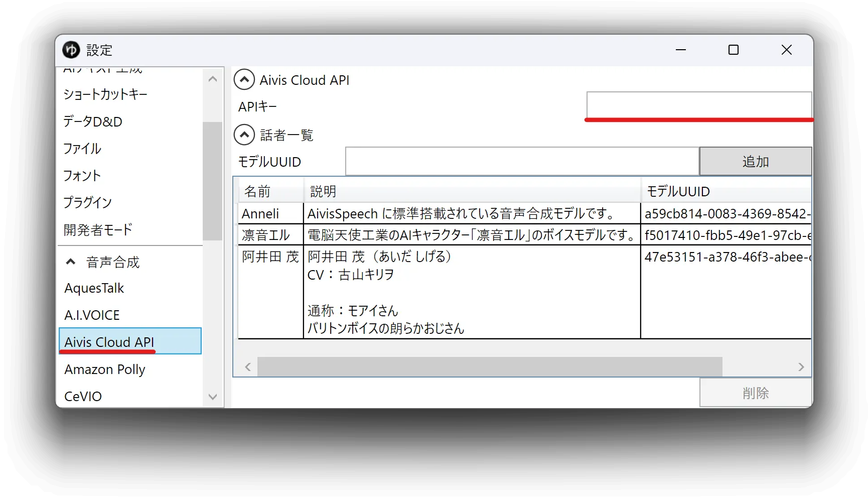
Task: Collapse the Aivis Cloud API section
Action: point(244,80)
